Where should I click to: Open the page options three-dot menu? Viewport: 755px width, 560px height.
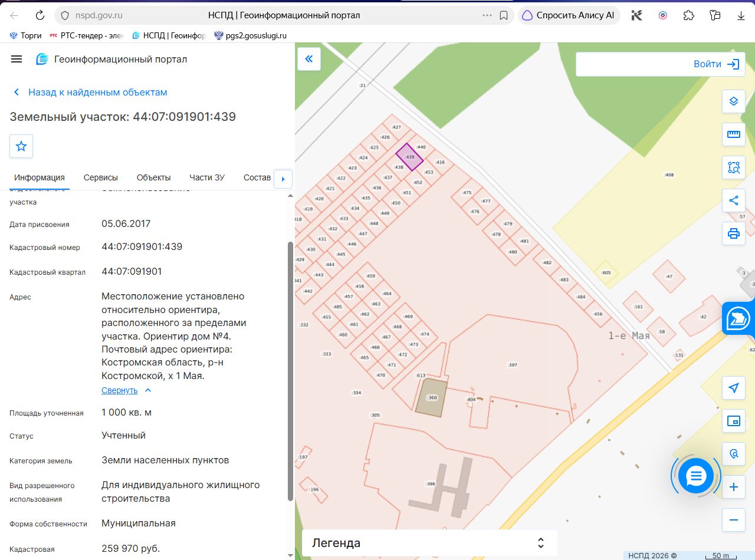(x=487, y=15)
